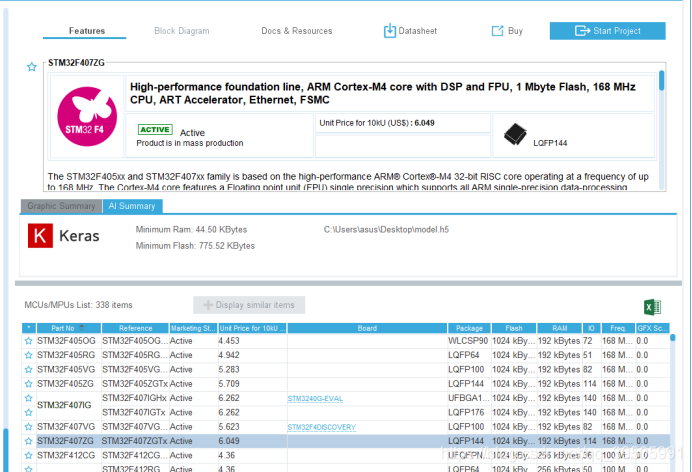Star the STM32F405RG row
The image size is (692, 472).
(29, 355)
